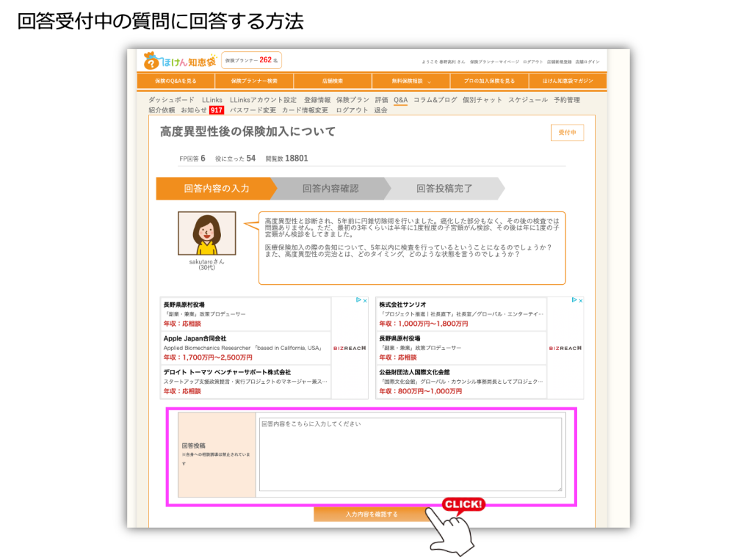Viewport: 752px width, 560px height.
Task: Click the 回答内容の入力 step
Action: click(217, 189)
